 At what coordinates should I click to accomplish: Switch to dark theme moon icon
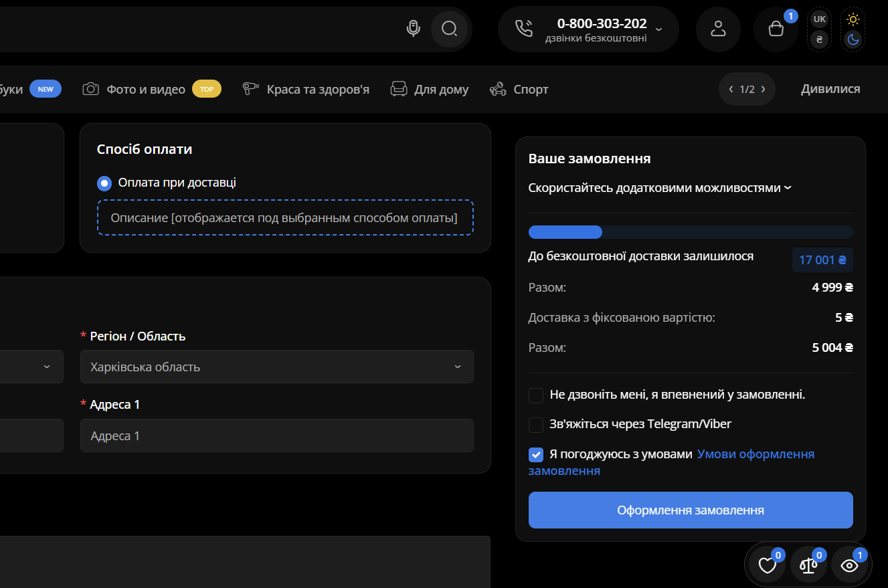coord(853,39)
